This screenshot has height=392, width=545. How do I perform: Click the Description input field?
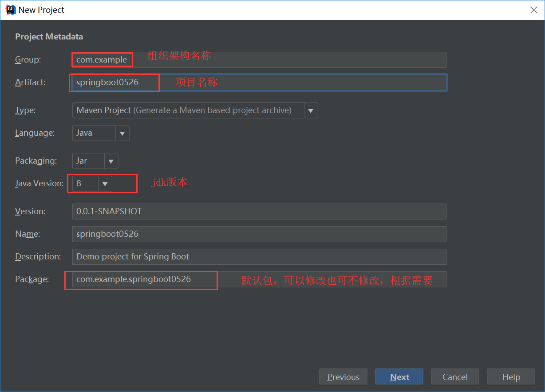point(259,257)
